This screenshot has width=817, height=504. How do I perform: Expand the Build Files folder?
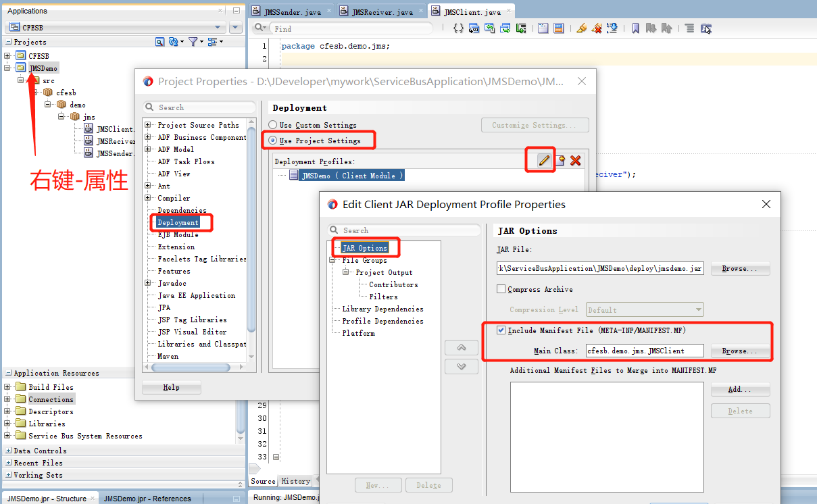click(x=7, y=387)
